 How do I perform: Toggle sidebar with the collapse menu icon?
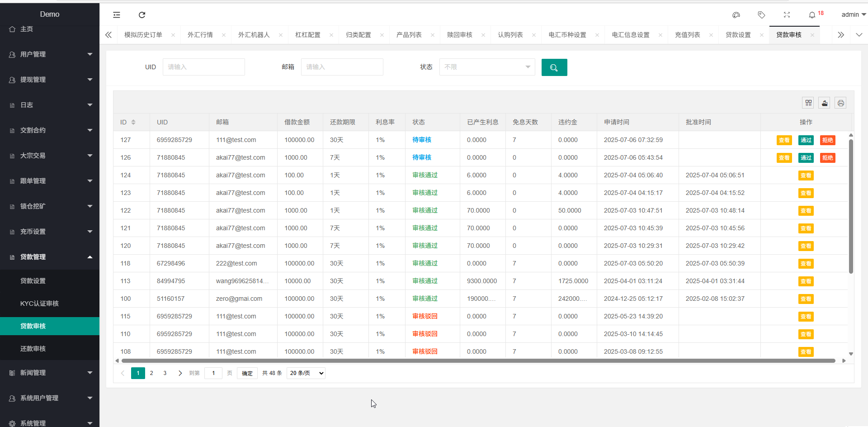point(117,15)
